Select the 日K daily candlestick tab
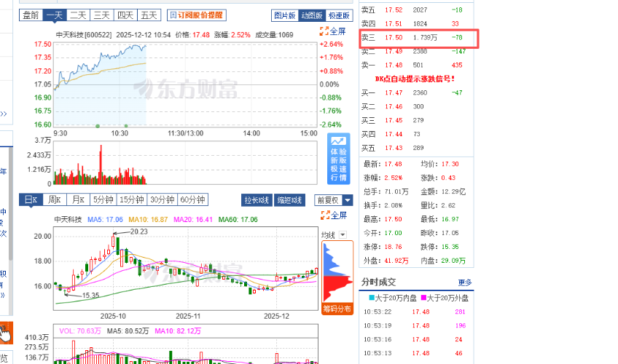 (x=31, y=199)
